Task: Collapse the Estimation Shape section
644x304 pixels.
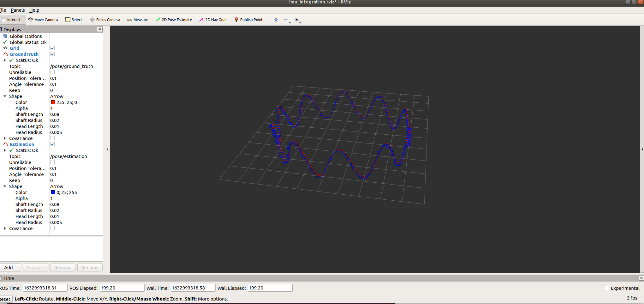Action: (5, 186)
